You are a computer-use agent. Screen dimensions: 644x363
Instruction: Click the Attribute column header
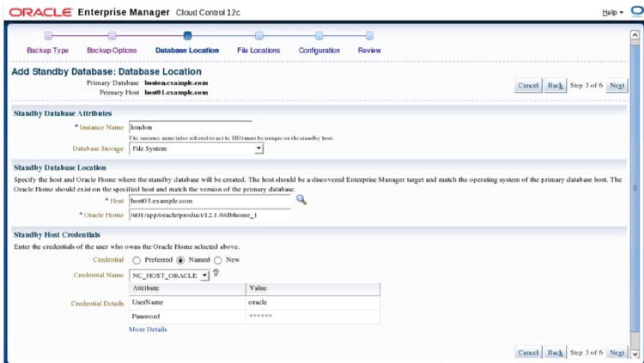coord(187,288)
